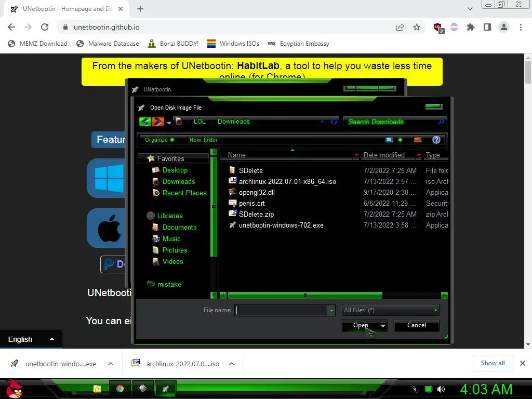This screenshot has height=399, width=532.
Task: Select Desktop under Favorites
Action: point(175,170)
